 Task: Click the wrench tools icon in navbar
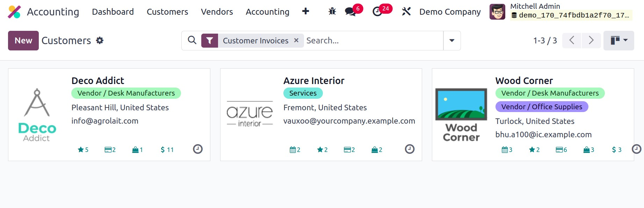[x=406, y=12]
